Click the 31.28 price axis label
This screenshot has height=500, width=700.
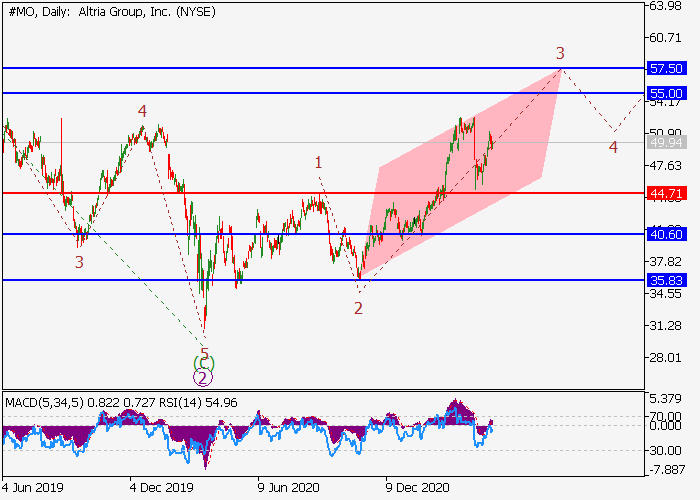(x=666, y=326)
